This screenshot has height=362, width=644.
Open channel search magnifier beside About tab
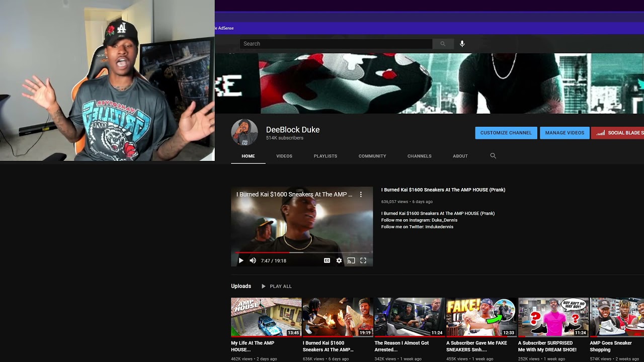(x=493, y=156)
